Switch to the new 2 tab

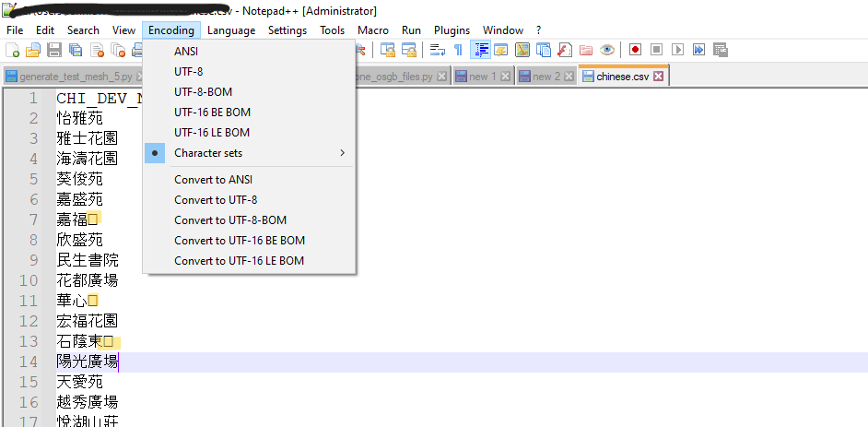pyautogui.click(x=545, y=77)
